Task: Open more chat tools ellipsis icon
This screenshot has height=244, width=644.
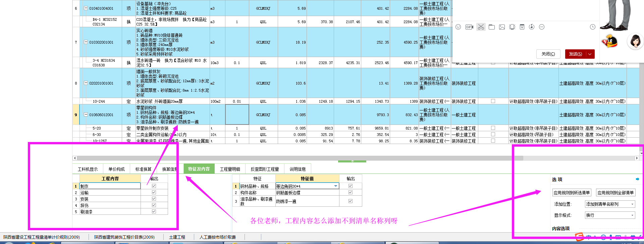Action: (542, 27)
